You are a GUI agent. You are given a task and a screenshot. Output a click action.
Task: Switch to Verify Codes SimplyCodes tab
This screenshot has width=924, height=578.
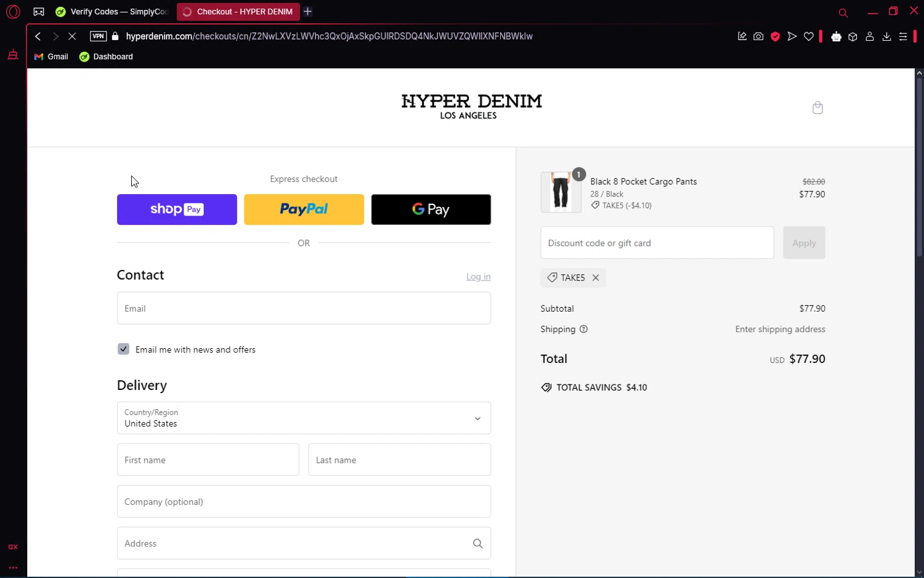[111, 12]
